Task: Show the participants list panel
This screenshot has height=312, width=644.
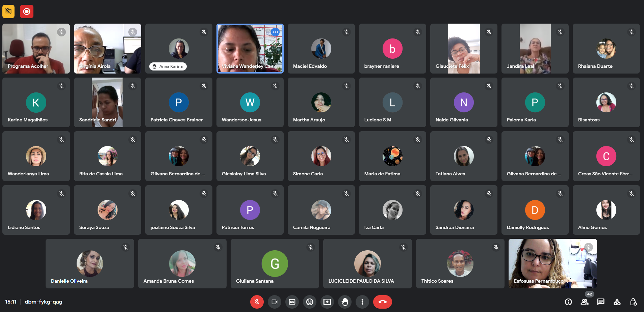Action: (585, 302)
